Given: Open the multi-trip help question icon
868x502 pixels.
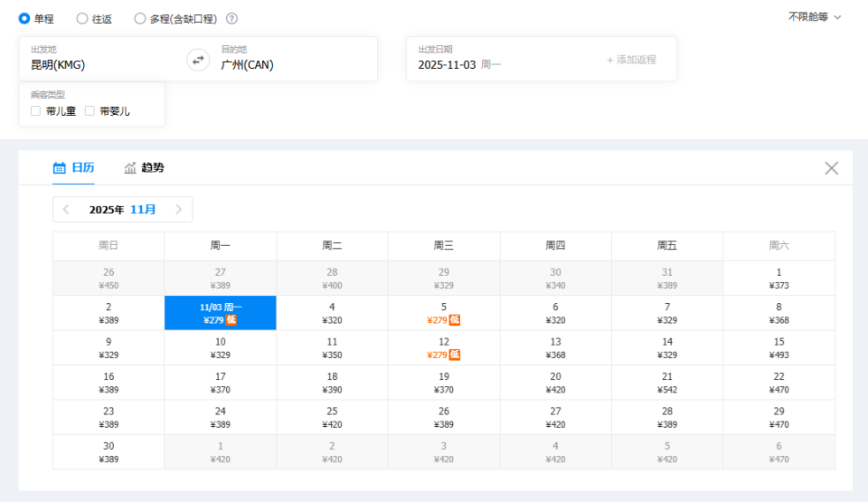Looking at the screenshot, I should (x=232, y=18).
